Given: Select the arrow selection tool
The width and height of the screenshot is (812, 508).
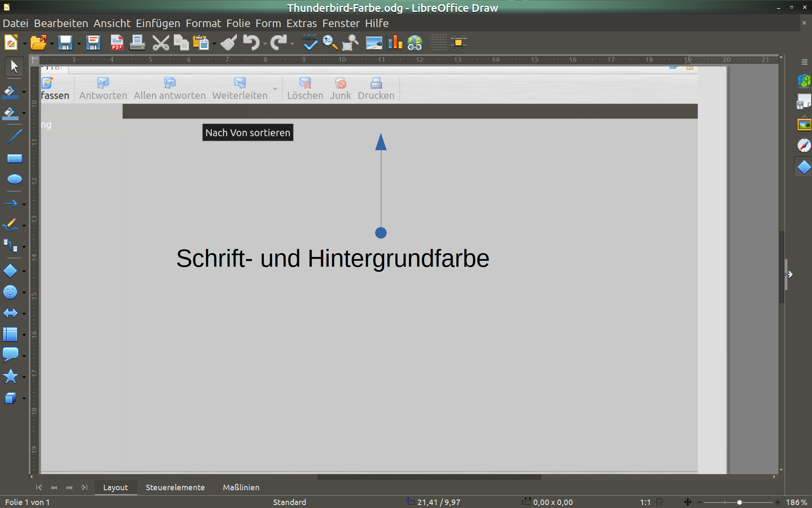Looking at the screenshot, I should pyautogui.click(x=14, y=66).
